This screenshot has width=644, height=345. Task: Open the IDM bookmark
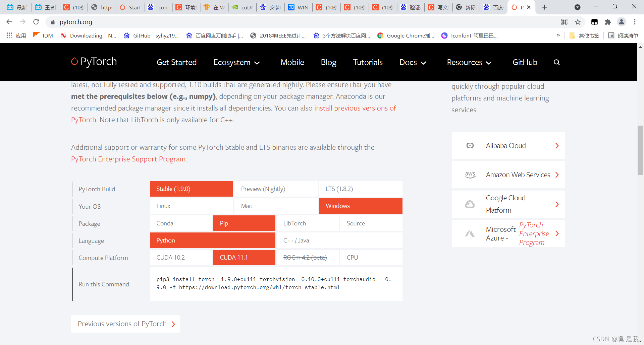43,36
